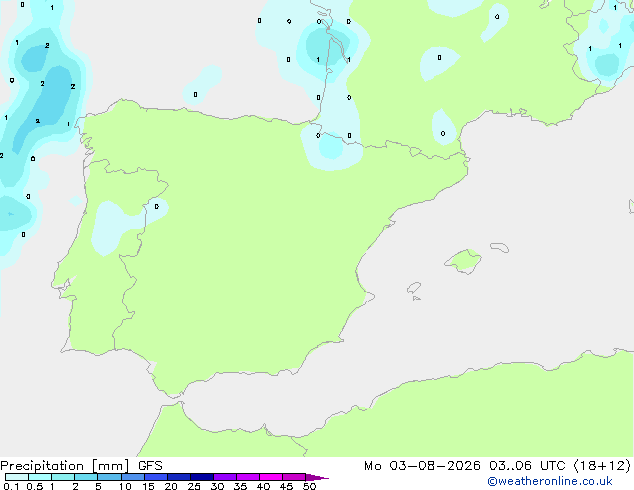The height and width of the screenshot is (490, 634).
Task: Click the 'Mo 03-08-2026 03..06 UTC (18+12)' timestamp
Action: click(x=497, y=466)
